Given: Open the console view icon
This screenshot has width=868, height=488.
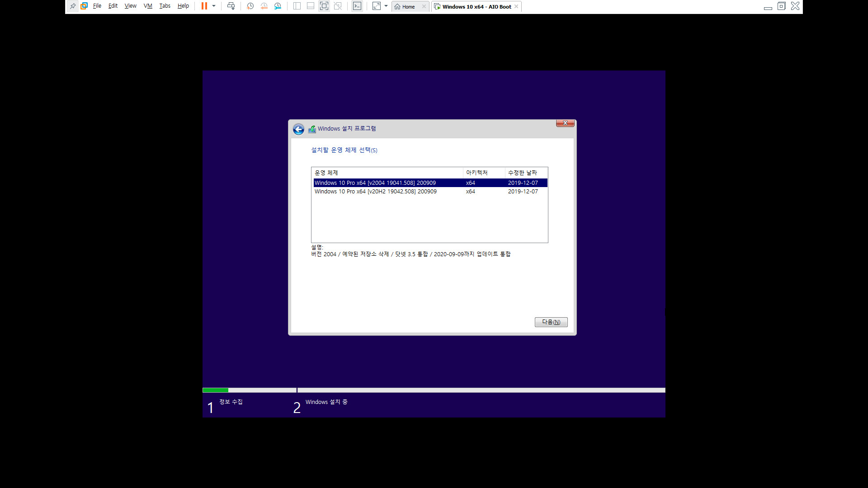Looking at the screenshot, I should click(x=357, y=6).
